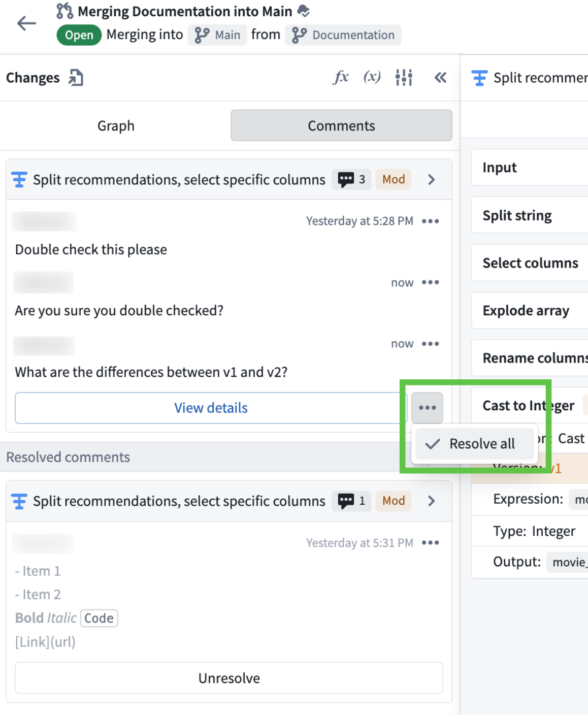Viewport: 588px width, 715px height.
Task: Open the settings sliders icon
Action: click(x=404, y=78)
